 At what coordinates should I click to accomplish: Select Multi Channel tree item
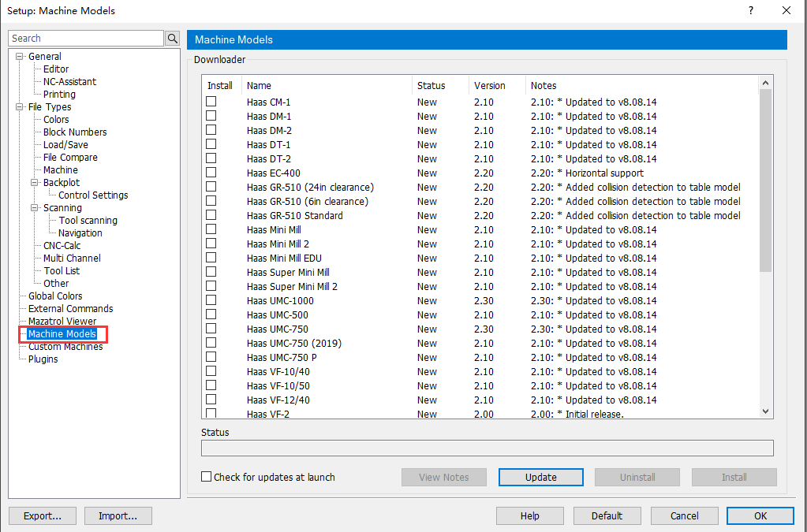point(72,258)
